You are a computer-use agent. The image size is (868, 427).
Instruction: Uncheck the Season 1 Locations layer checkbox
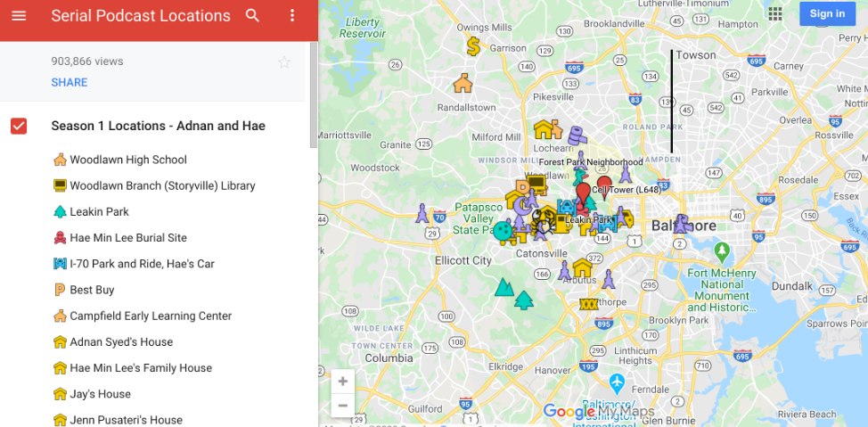[x=19, y=126]
